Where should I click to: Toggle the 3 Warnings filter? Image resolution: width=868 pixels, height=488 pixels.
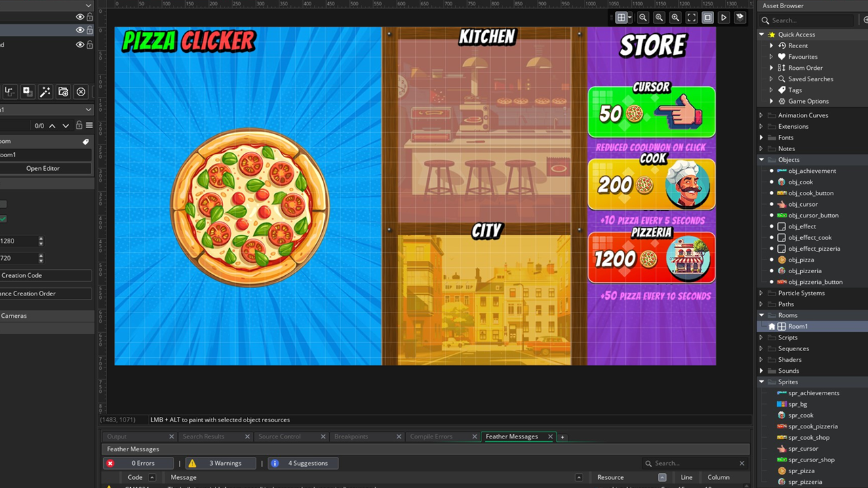pyautogui.click(x=220, y=463)
